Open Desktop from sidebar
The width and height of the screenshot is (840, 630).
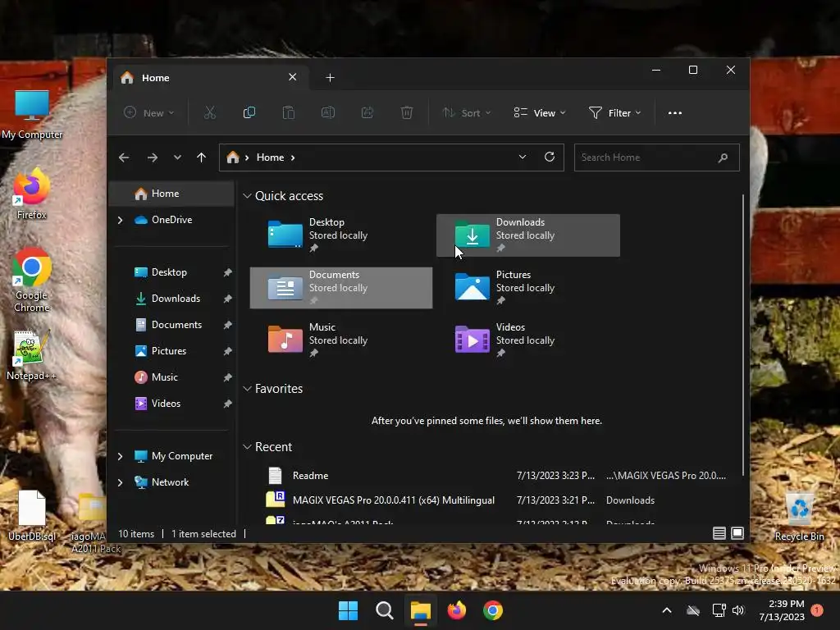pos(169,272)
